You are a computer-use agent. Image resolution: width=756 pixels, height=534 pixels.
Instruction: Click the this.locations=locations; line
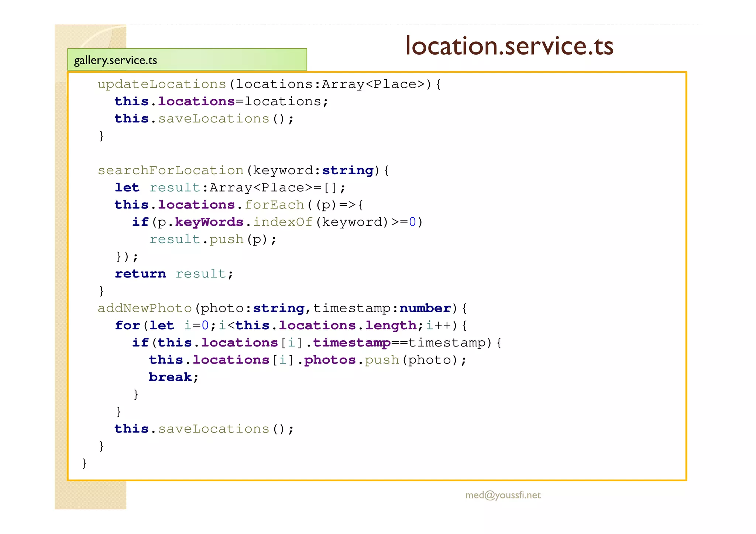[x=221, y=101]
